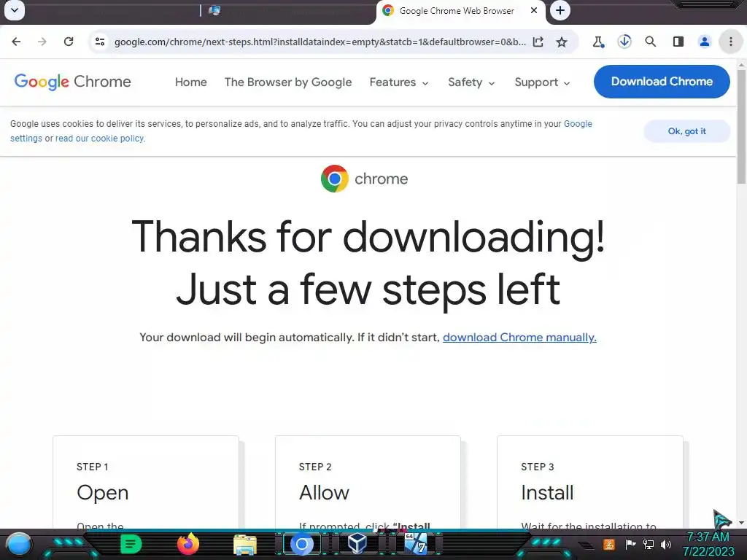Viewport: 747px width, 560px height.
Task: Open read our cookie policy link
Action: pos(100,139)
